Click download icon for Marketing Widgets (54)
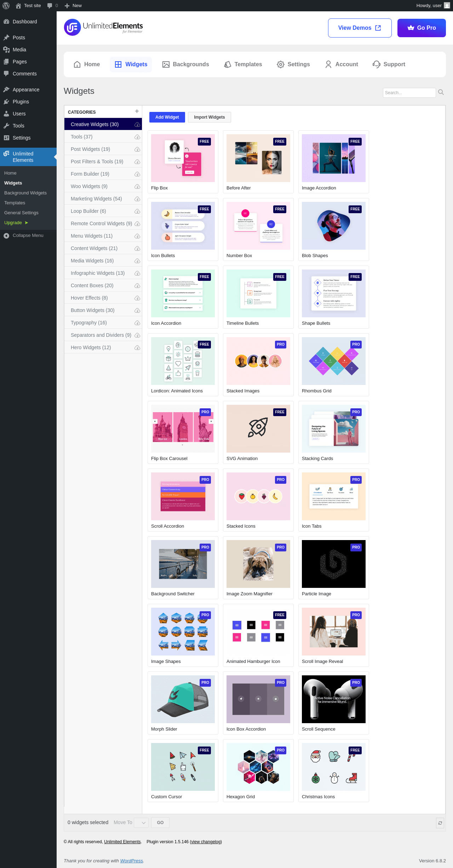This screenshot has height=868, width=453. point(137,199)
